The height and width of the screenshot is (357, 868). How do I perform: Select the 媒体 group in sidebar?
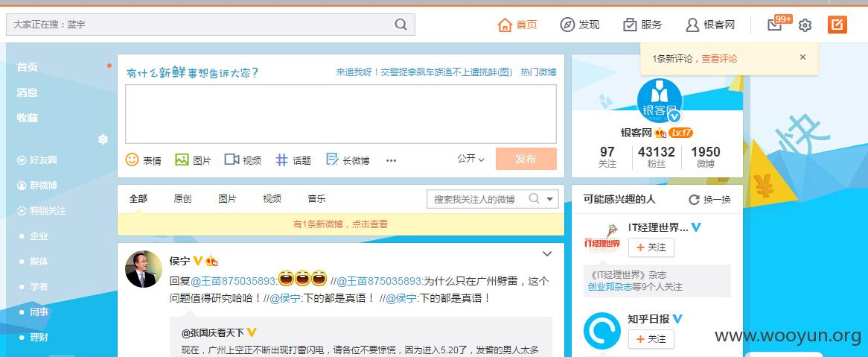pyautogui.click(x=39, y=262)
